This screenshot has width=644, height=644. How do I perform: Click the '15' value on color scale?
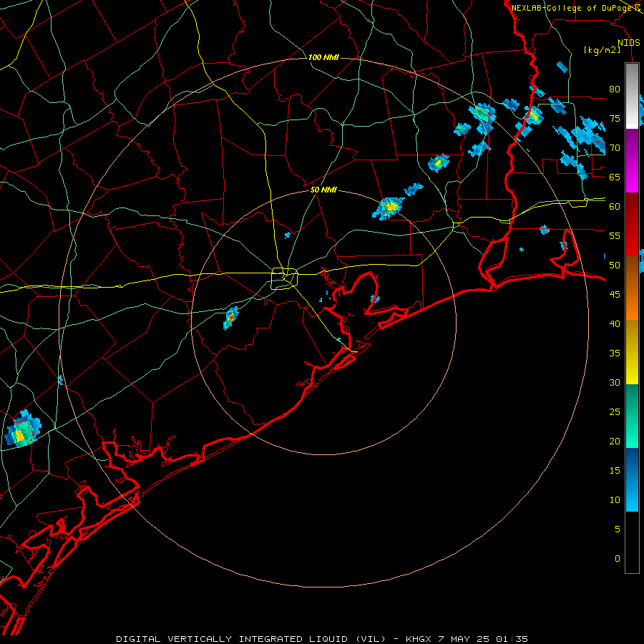click(615, 471)
